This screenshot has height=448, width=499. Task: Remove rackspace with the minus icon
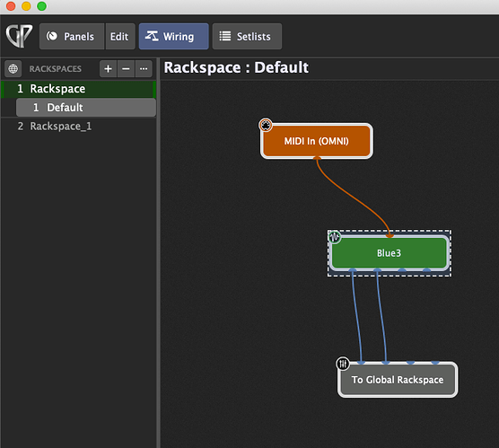126,68
